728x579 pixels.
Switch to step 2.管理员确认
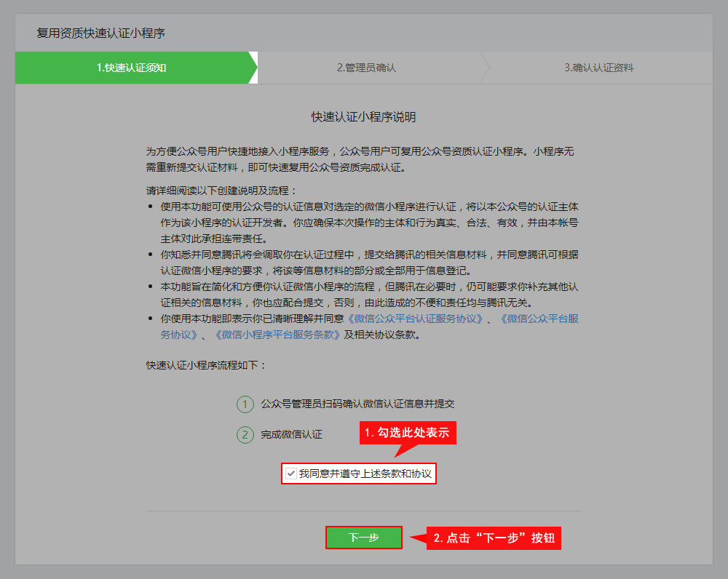pyautogui.click(x=366, y=68)
